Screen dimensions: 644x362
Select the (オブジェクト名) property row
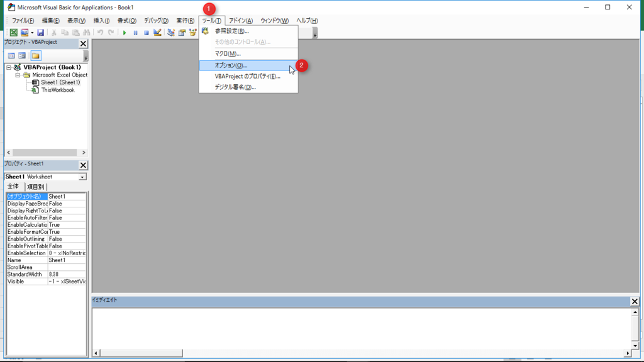click(x=46, y=197)
